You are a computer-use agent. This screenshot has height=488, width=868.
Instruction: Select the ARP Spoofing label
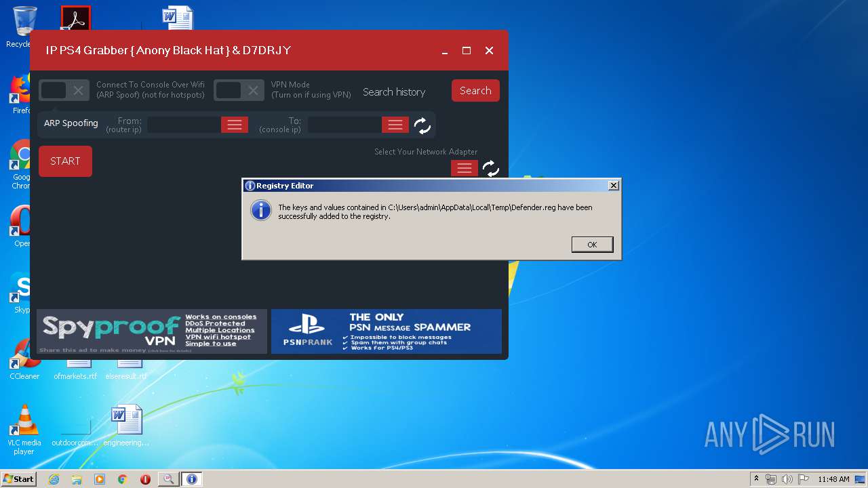click(71, 123)
